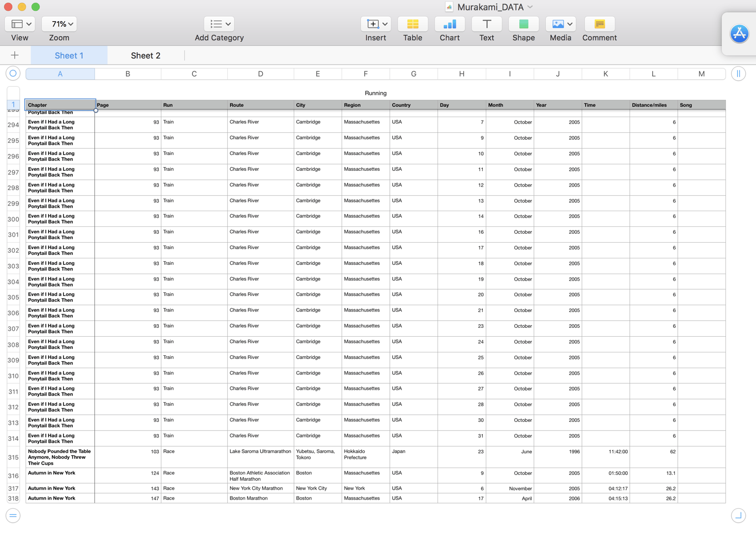Screen dimensions: 756x533
Task: Click the table select-all circle handle
Action: tap(13, 73)
